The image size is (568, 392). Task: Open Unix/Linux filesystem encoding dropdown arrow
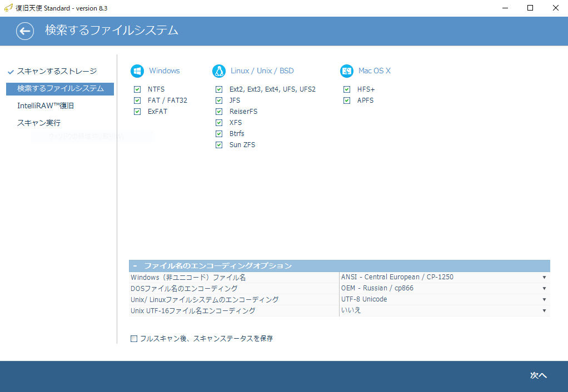[x=544, y=300]
